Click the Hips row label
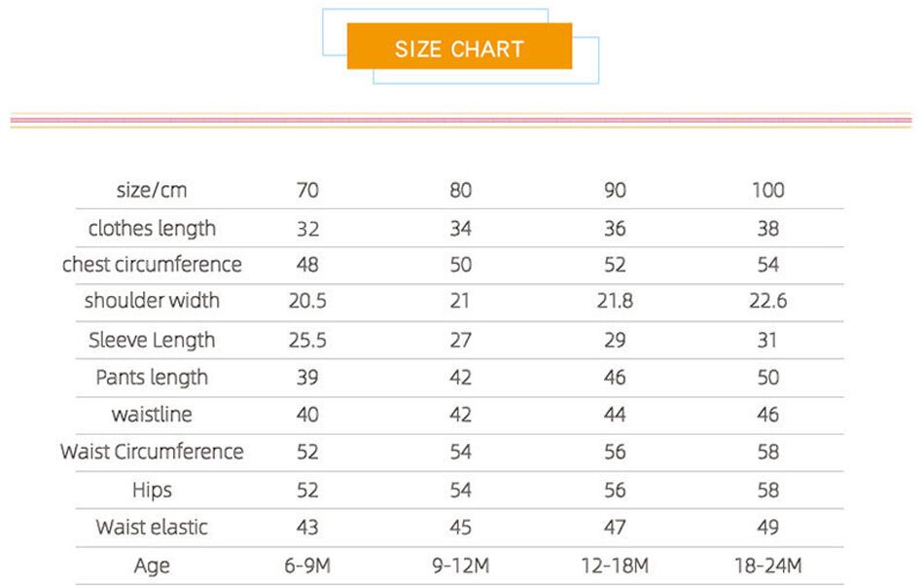Viewport: 924px width, 586px height. tap(152, 490)
